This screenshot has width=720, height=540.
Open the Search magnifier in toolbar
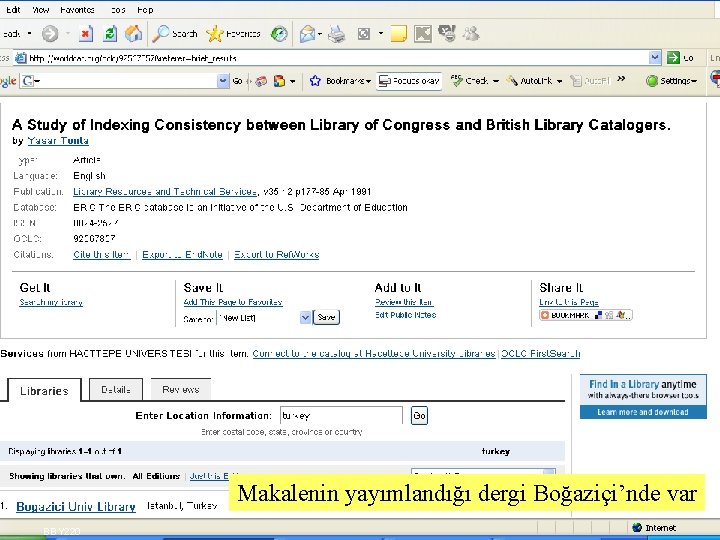pyautogui.click(x=175, y=34)
